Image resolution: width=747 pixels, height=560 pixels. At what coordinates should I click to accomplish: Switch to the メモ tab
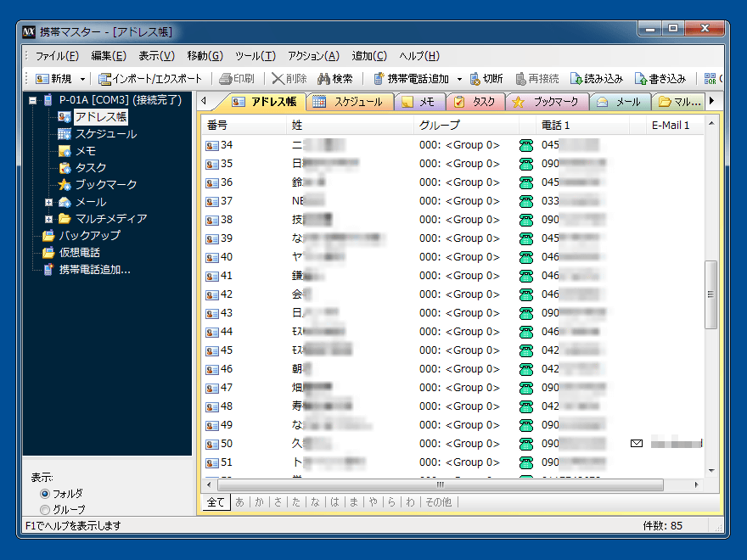pyautogui.click(x=419, y=102)
